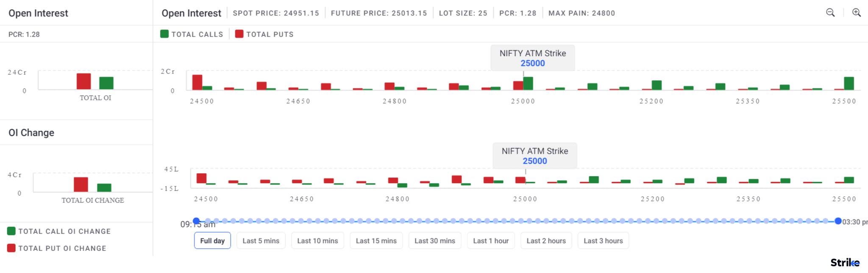Click the green call bar at 25000 strike

pyautogui.click(x=528, y=83)
